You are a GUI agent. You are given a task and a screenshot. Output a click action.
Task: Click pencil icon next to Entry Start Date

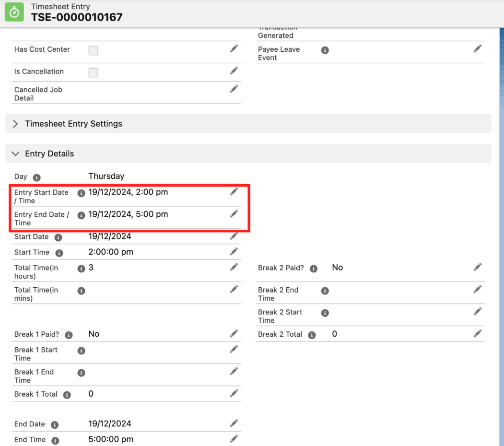[234, 192]
